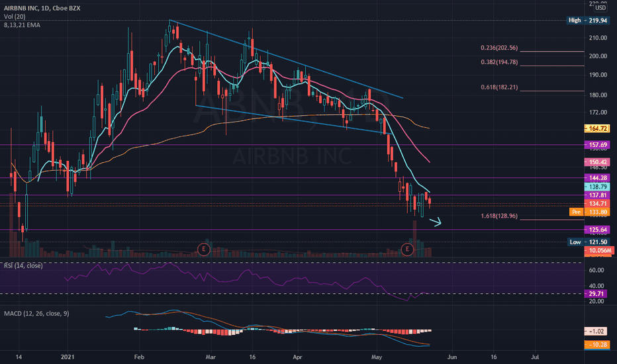Click the Jun label on the time axis
617x364 pixels.
tap(452, 357)
